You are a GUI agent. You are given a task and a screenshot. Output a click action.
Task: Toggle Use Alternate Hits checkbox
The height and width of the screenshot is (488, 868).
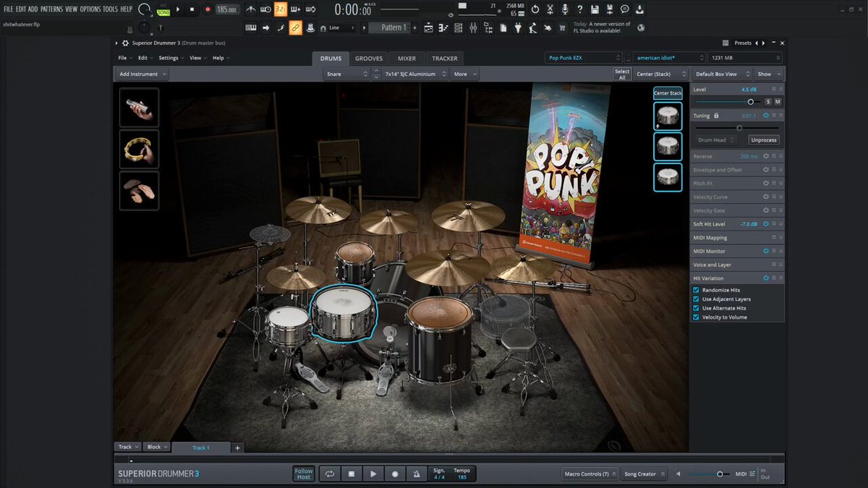coord(697,308)
